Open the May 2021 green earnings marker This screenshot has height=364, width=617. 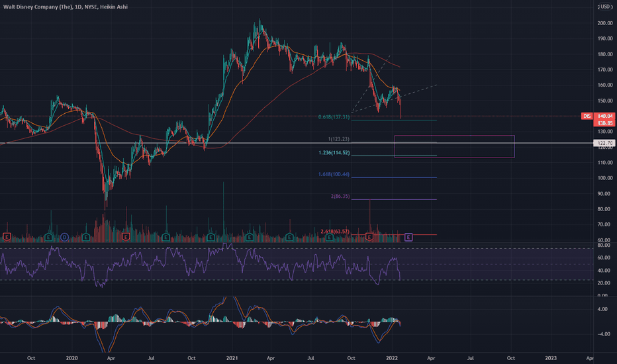(x=289, y=237)
